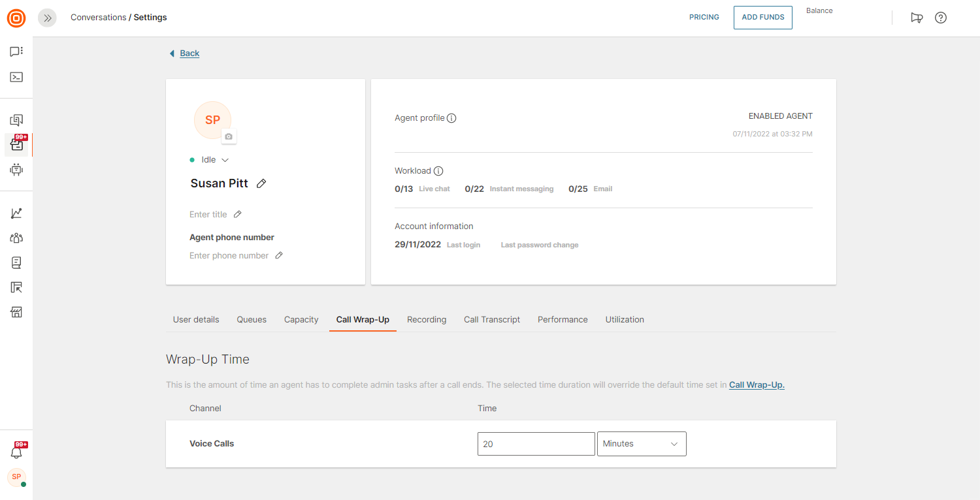Open the Call Wrap-Up default settings link
Image resolution: width=980 pixels, height=500 pixels.
(x=757, y=385)
